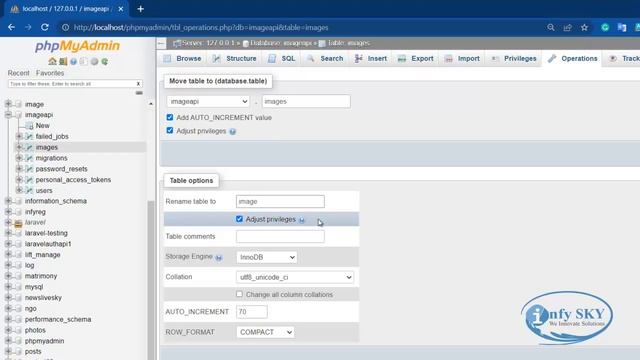The image size is (640, 360).
Task: Open the target database dropdown showing imageapi
Action: pyautogui.click(x=208, y=101)
